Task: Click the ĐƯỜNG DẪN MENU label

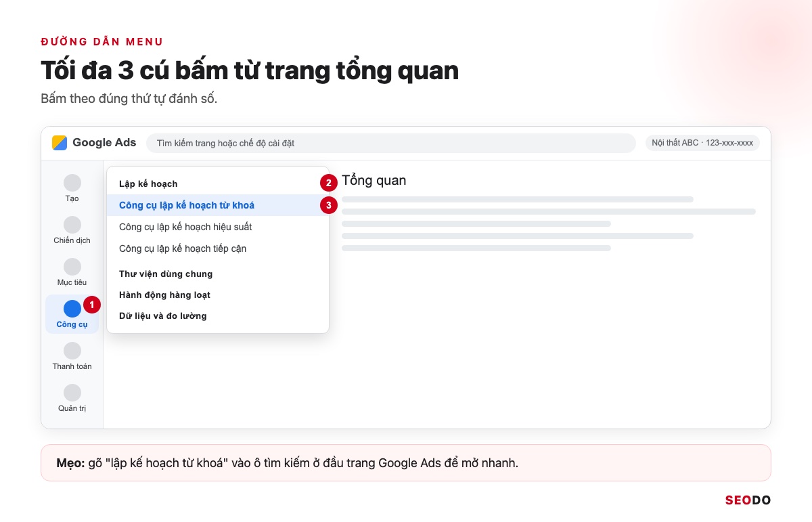Action: click(102, 42)
